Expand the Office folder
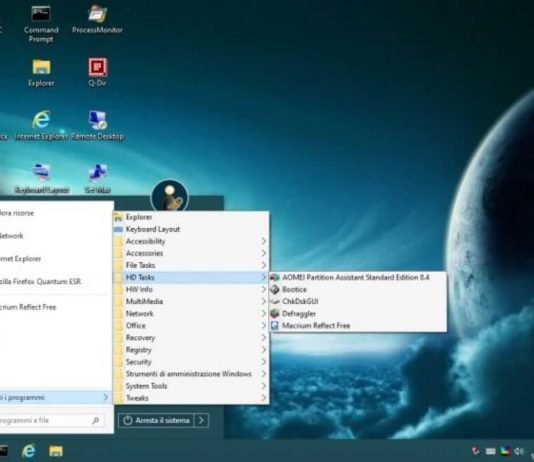This screenshot has height=462, width=534. pyautogui.click(x=191, y=325)
